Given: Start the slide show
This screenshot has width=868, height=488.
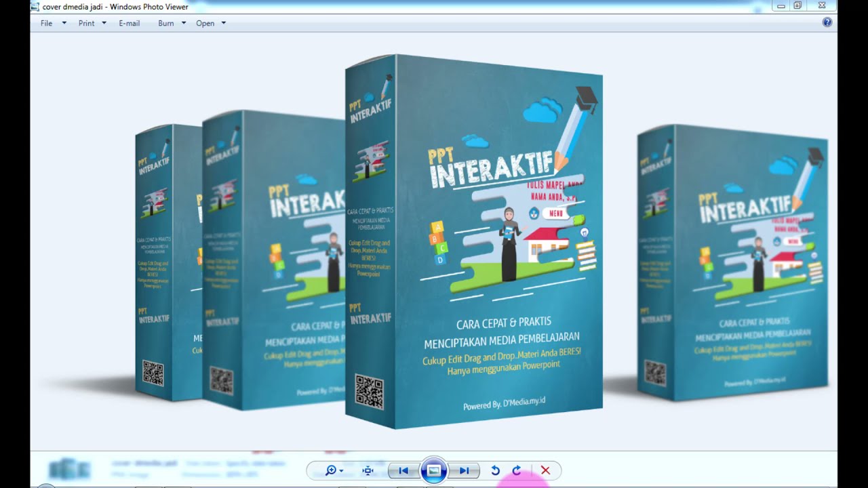Looking at the screenshot, I should [x=434, y=470].
